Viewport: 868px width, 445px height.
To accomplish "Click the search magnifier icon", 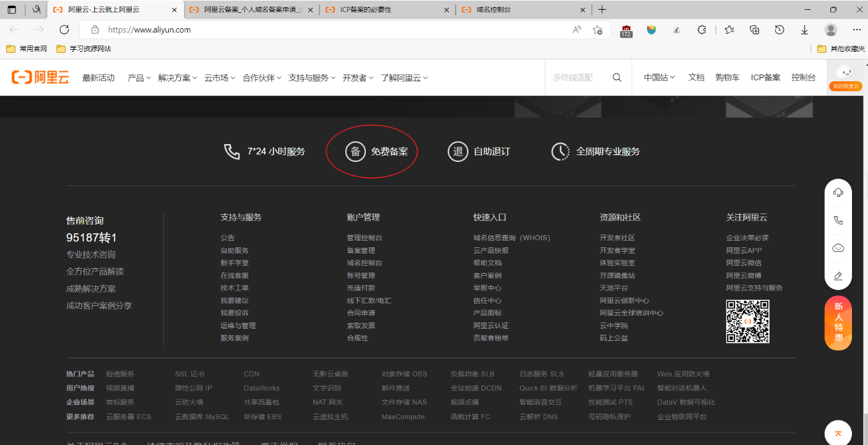I will (x=617, y=78).
